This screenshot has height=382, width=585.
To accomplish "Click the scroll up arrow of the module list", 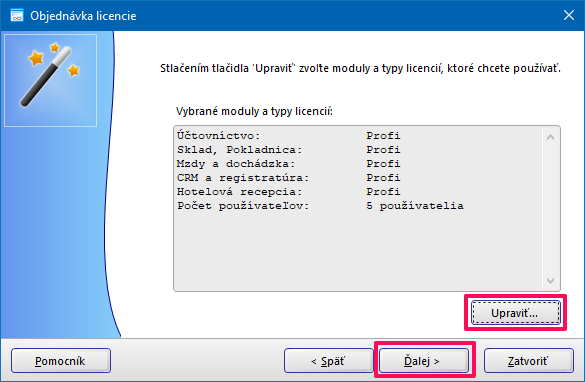I will click(x=550, y=137).
